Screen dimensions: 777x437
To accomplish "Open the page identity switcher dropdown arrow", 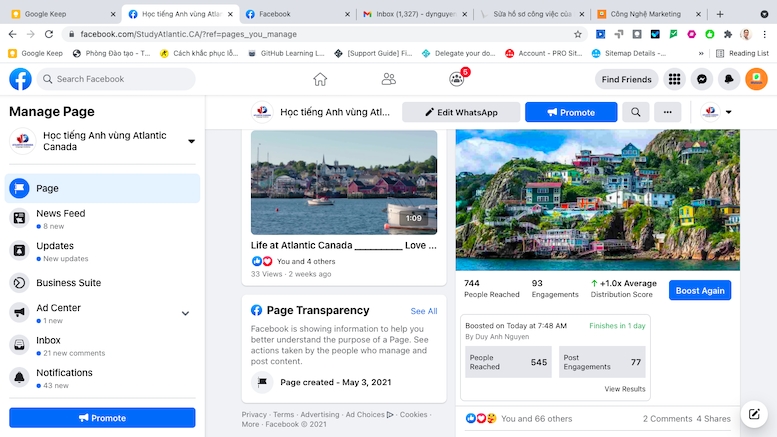I will [728, 112].
